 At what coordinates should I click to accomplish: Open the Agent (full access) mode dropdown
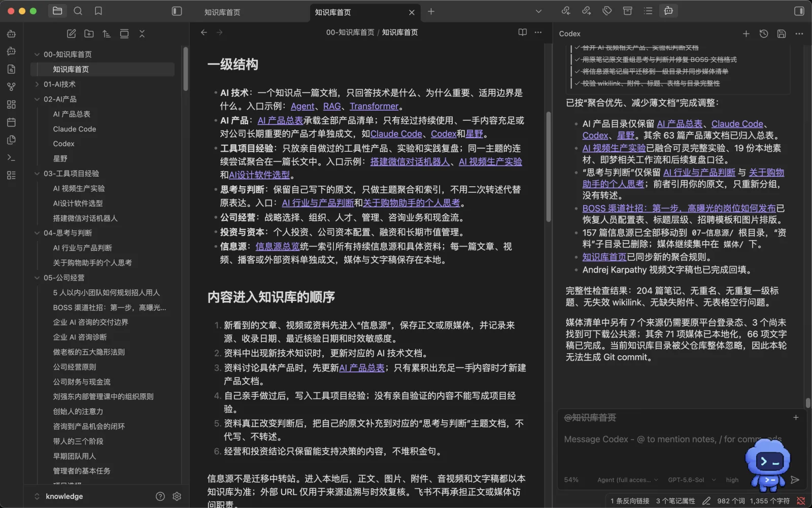[x=627, y=480]
